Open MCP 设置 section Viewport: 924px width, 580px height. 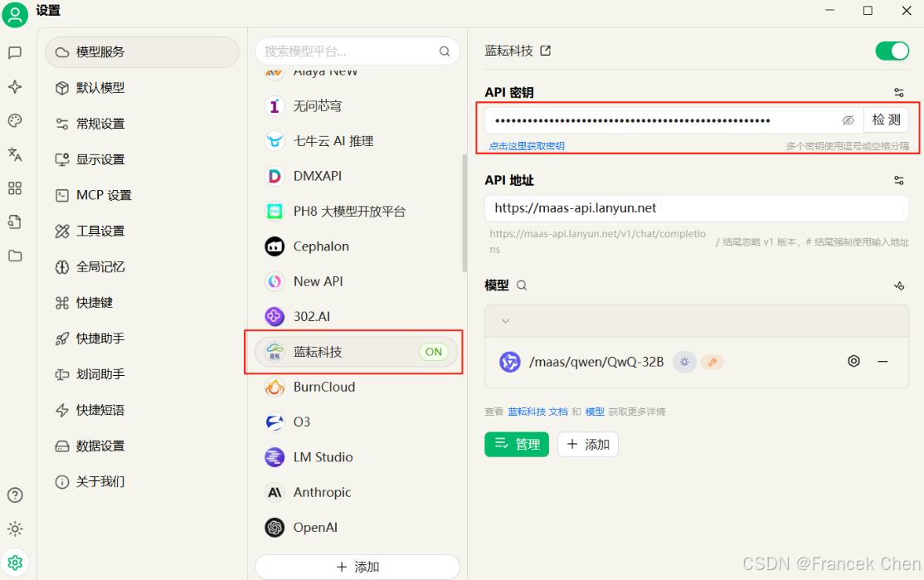click(x=142, y=195)
